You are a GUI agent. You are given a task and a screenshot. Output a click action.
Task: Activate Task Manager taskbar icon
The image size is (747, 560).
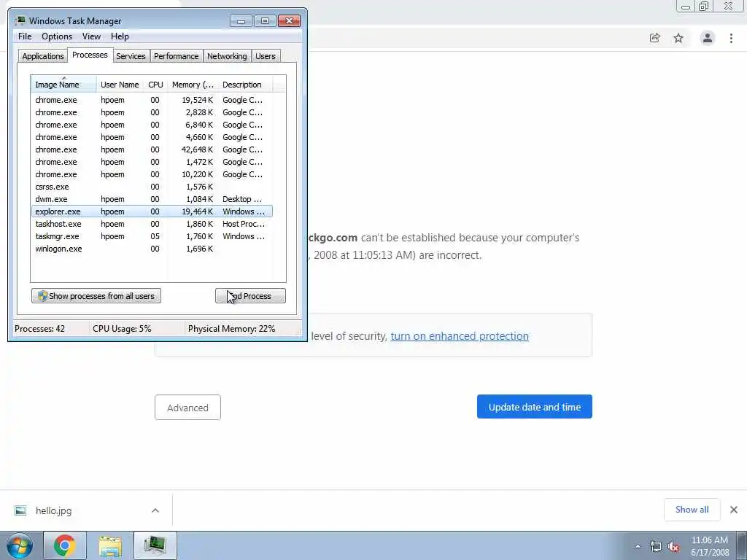pos(155,545)
